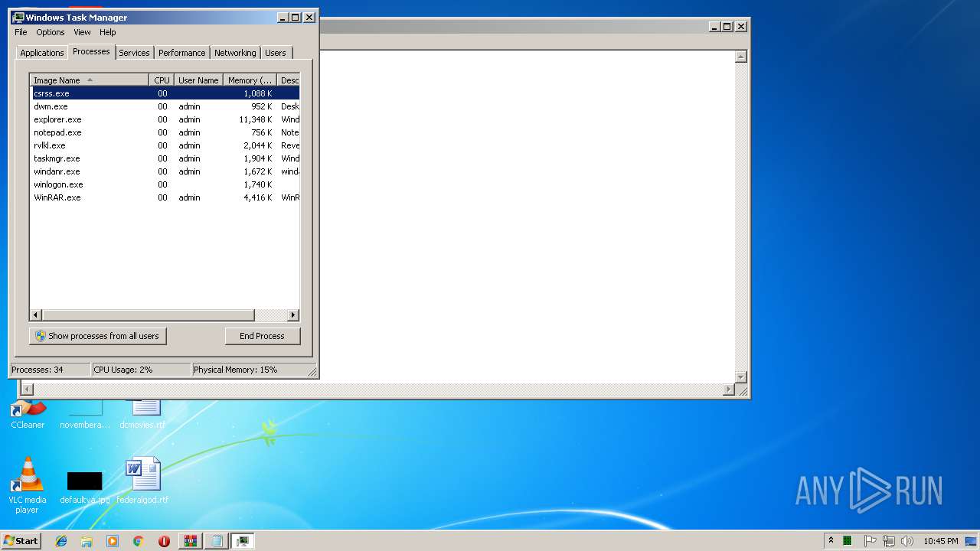Viewport: 980px width, 551px height.
Task: Click the Task Manager title bar icon
Action: point(18,17)
